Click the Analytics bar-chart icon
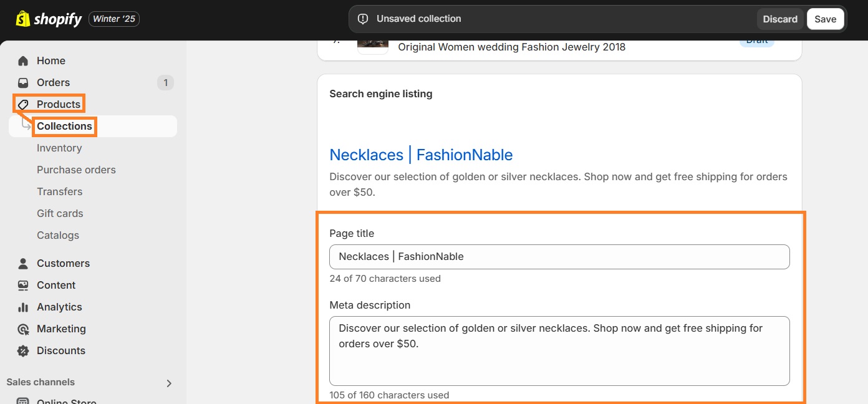The width and height of the screenshot is (868, 404). click(x=22, y=307)
